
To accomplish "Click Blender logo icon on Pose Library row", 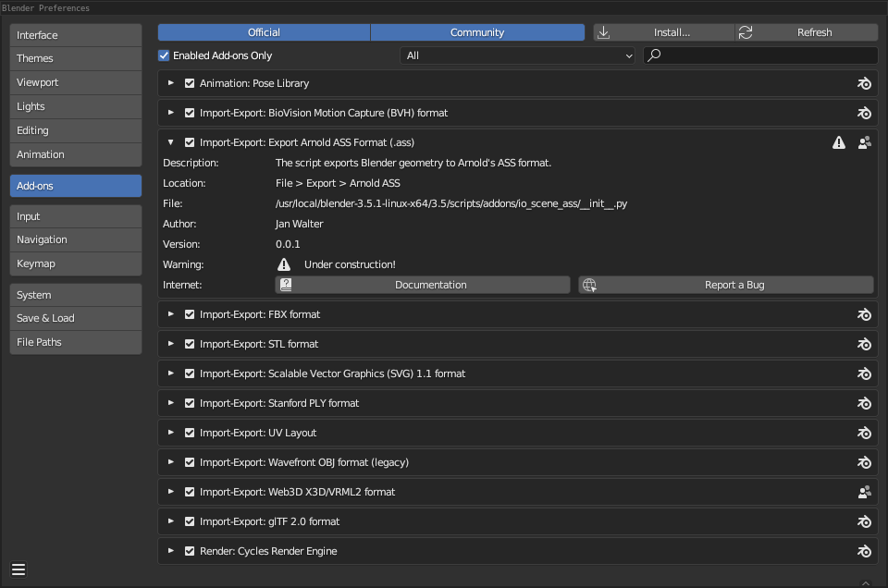I will pyautogui.click(x=864, y=84).
